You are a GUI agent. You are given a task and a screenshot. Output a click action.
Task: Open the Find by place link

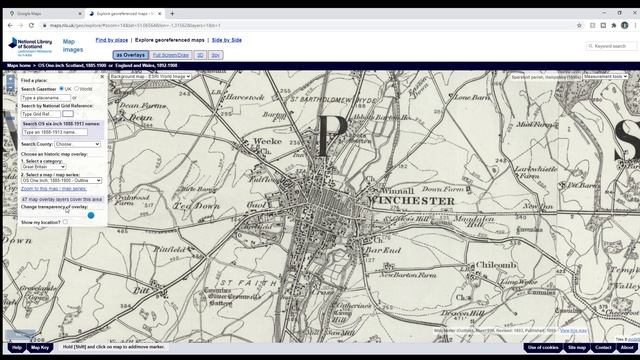click(x=112, y=40)
